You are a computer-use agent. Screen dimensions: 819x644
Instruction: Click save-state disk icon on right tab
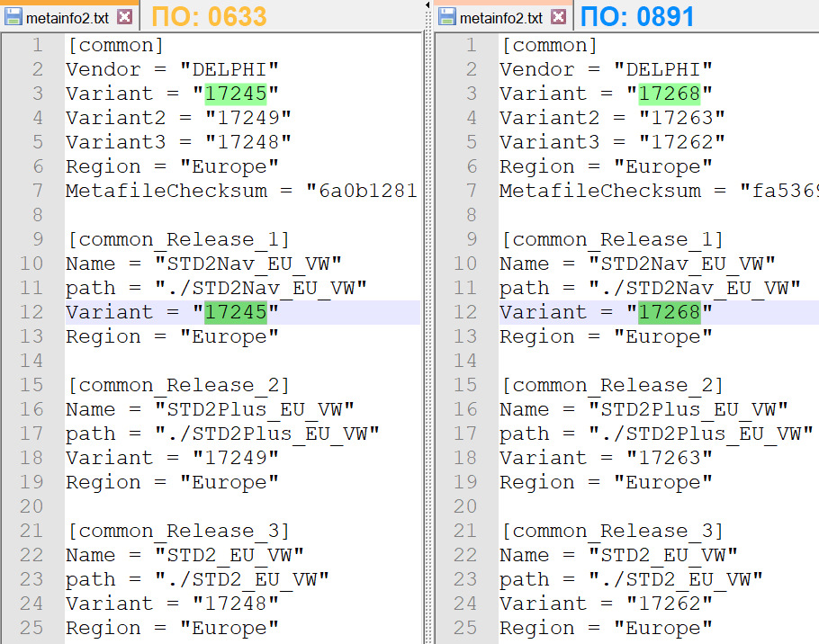click(x=447, y=17)
